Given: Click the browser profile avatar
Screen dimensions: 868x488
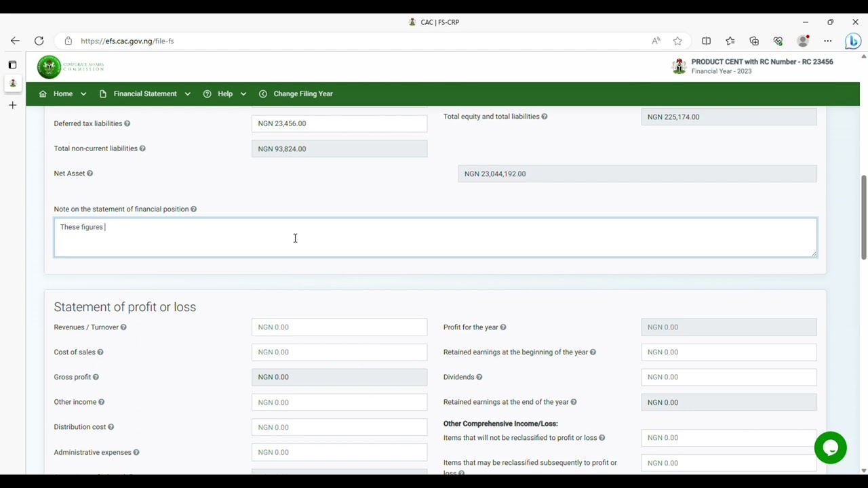Looking at the screenshot, I should (x=804, y=41).
